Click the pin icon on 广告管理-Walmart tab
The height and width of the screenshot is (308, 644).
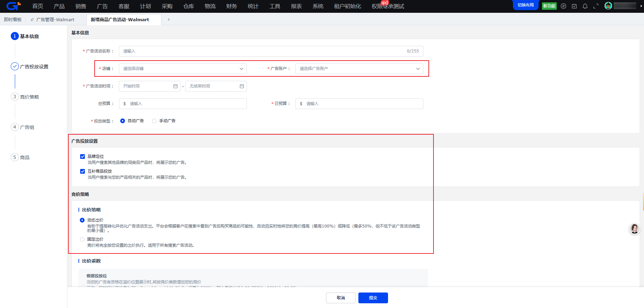click(x=32, y=20)
